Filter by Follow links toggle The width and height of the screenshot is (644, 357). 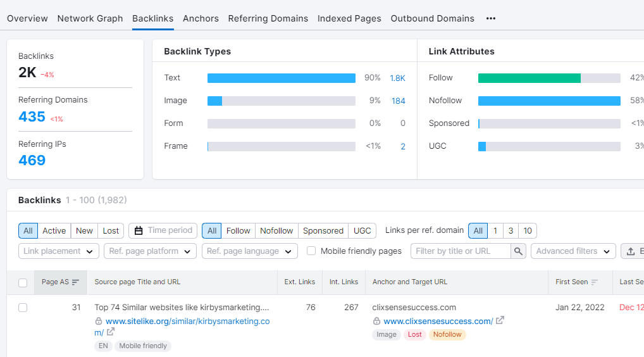[238, 230]
